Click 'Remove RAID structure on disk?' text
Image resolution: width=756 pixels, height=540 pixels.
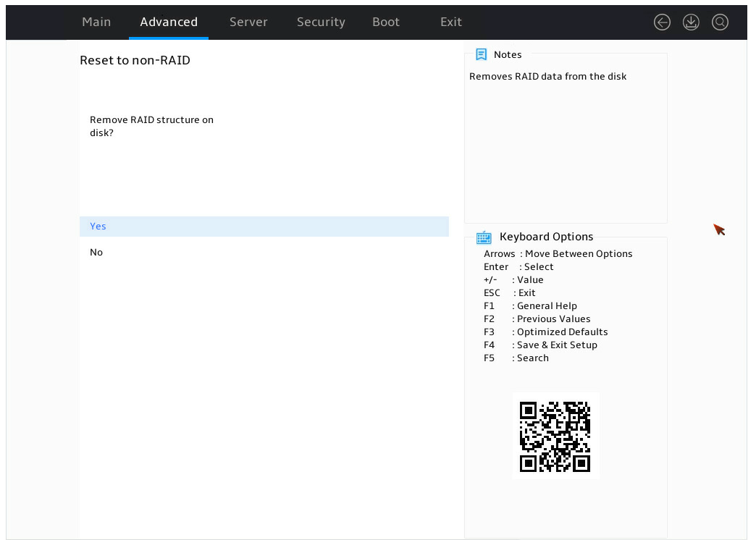pos(151,127)
